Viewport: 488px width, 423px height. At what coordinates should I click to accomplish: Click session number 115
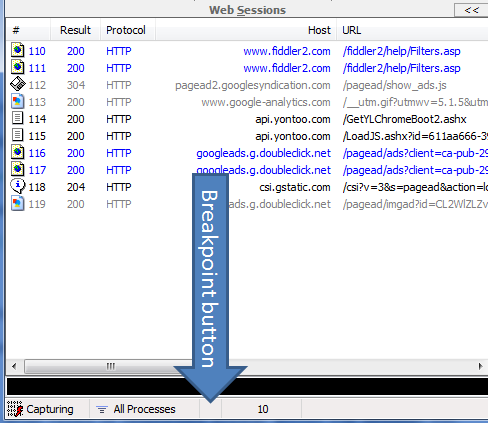click(37, 136)
